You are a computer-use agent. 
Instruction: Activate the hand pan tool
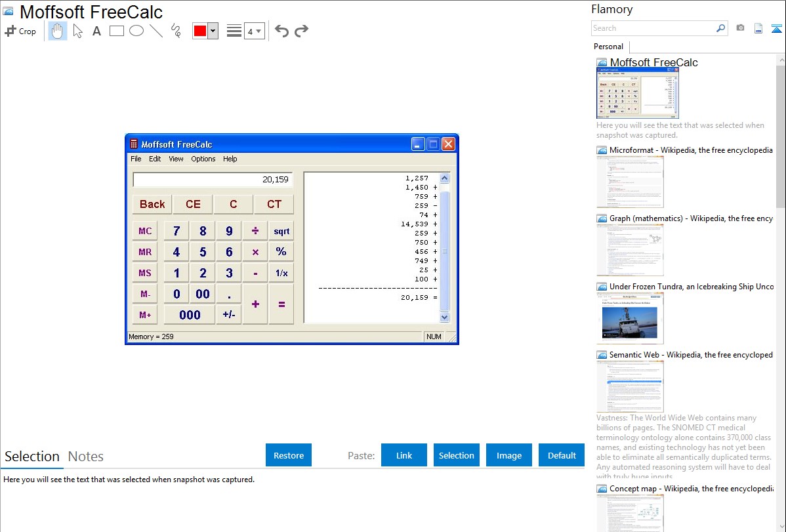click(x=57, y=31)
